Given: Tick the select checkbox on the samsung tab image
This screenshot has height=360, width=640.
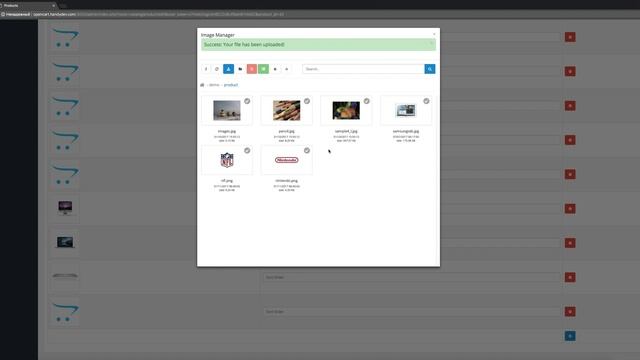Looking at the screenshot, I should pos(426,101).
